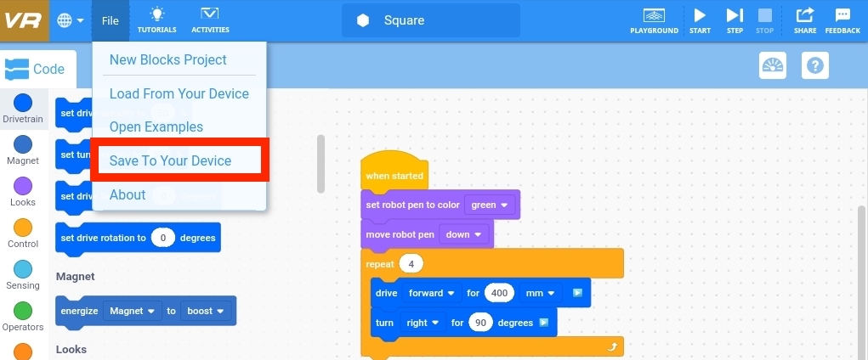Open the monitor gauge icon
This screenshot has height=360, width=868.
(x=772, y=65)
